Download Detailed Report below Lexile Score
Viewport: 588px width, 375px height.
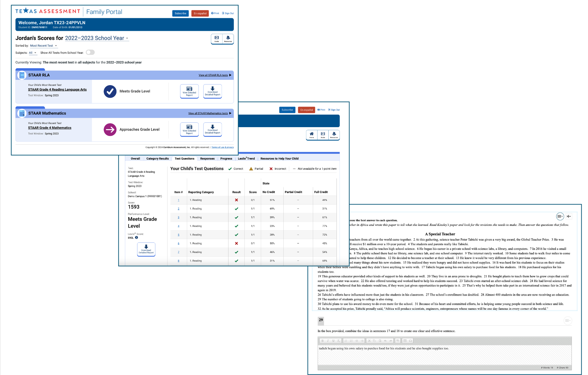146,249
